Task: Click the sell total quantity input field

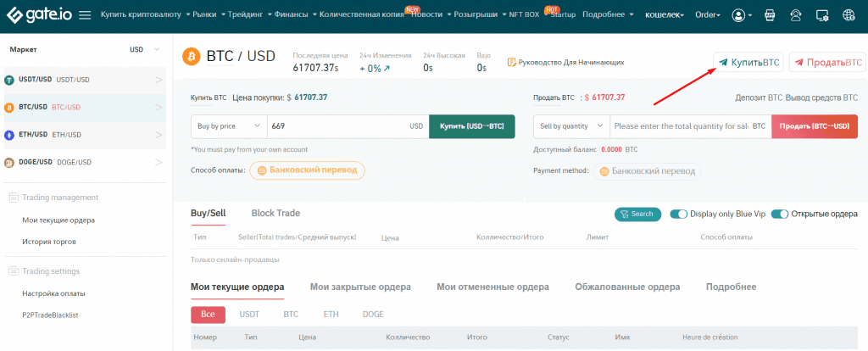Action: coord(690,127)
